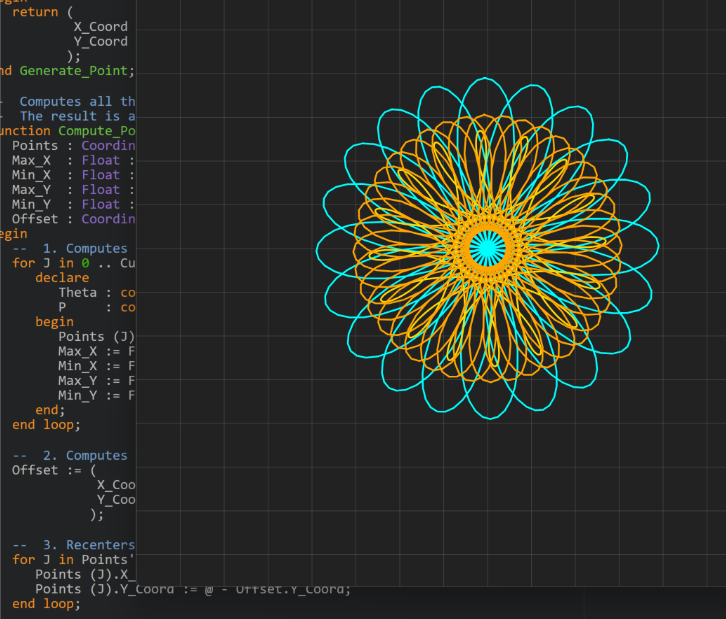The image size is (726, 619).
Task: Select the "declare" keyword
Action: 62,278
